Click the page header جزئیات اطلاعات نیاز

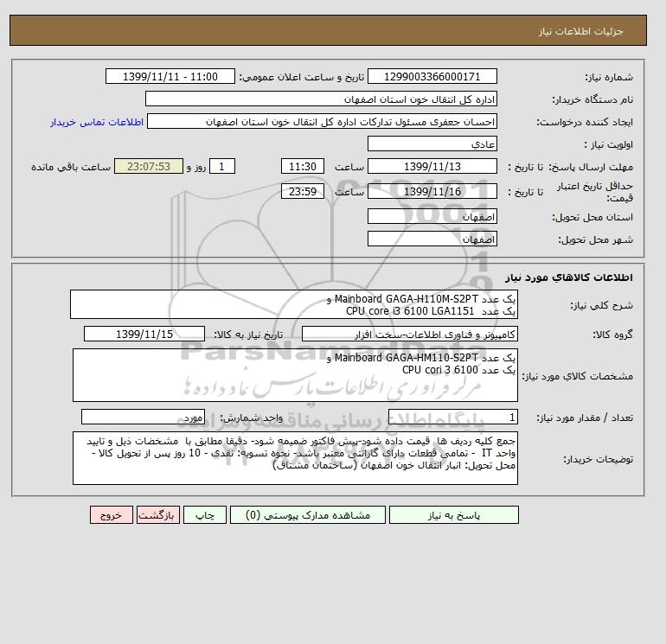[580, 31]
